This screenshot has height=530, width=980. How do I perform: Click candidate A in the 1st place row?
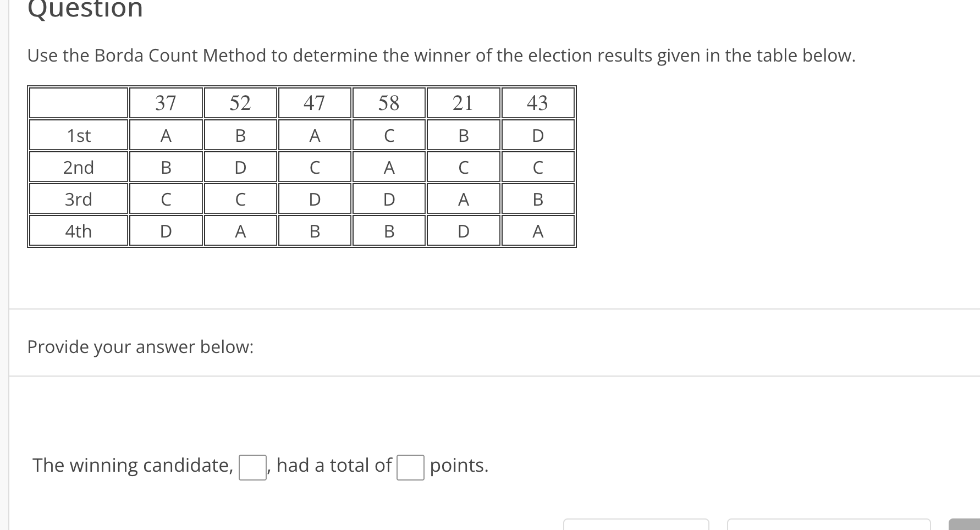pyautogui.click(x=164, y=135)
